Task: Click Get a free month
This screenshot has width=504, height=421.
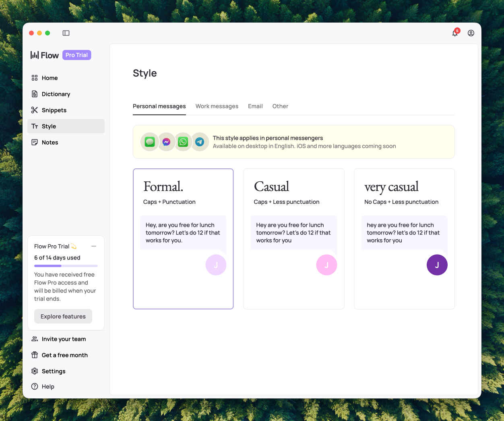Action: click(x=64, y=355)
